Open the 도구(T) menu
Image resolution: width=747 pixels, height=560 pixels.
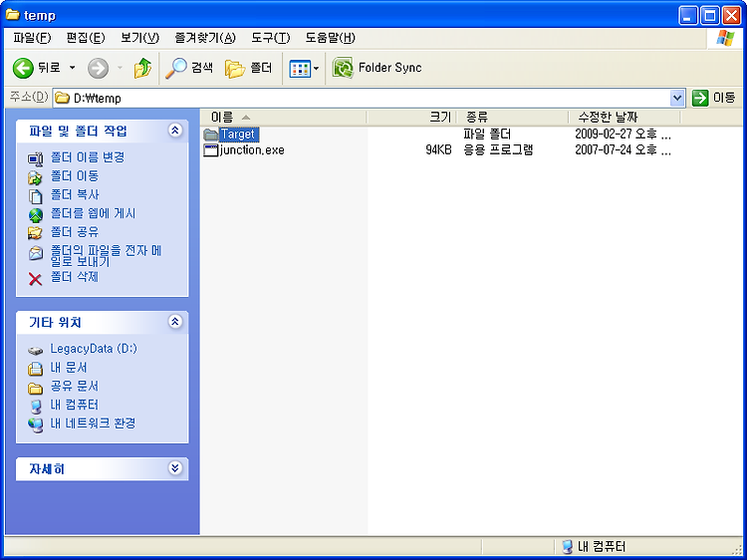(270, 38)
